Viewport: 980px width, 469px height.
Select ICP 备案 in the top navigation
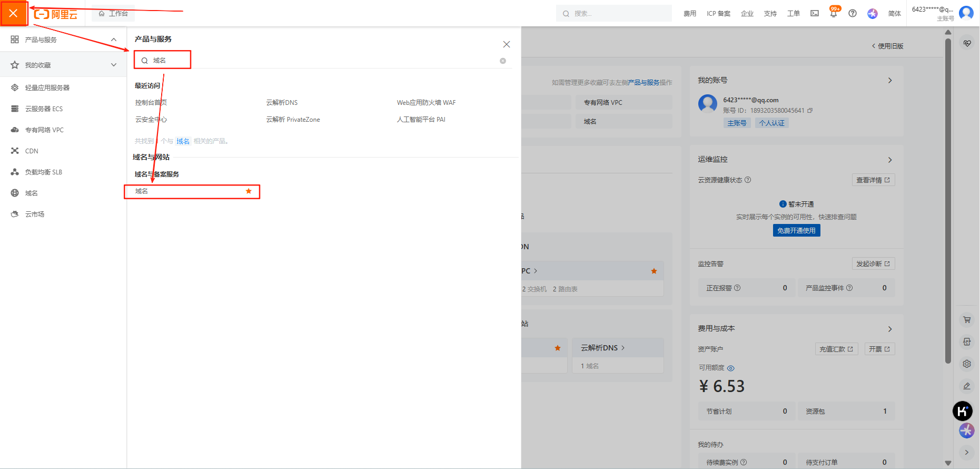(x=718, y=14)
